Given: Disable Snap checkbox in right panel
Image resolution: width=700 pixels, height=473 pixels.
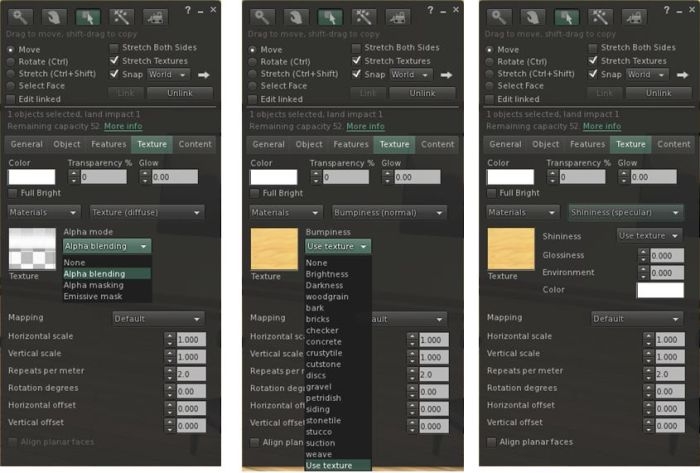Looking at the screenshot, I should coord(593,74).
